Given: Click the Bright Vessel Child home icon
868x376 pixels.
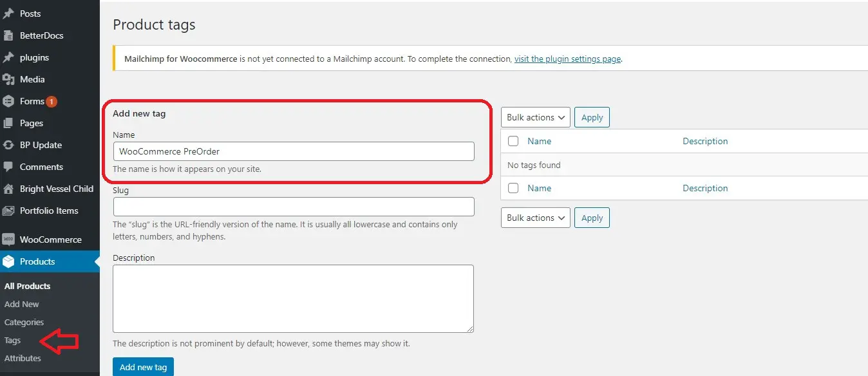Looking at the screenshot, I should click(x=8, y=189).
